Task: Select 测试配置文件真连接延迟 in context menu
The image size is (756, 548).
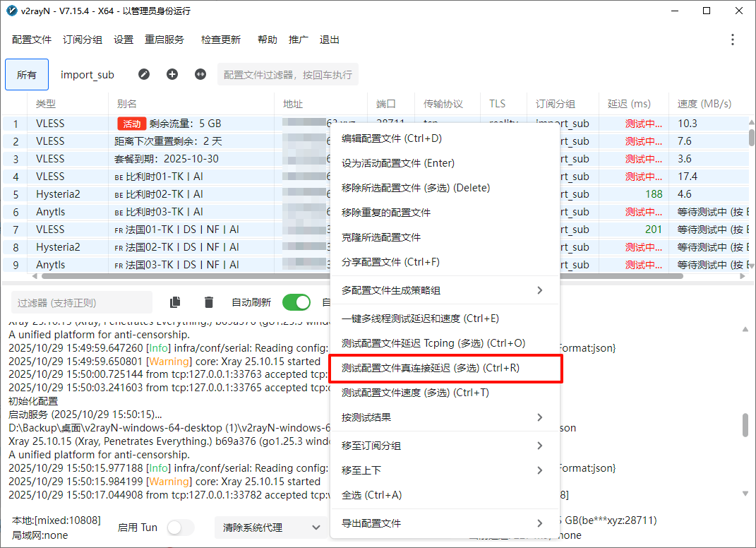Action: (x=445, y=368)
